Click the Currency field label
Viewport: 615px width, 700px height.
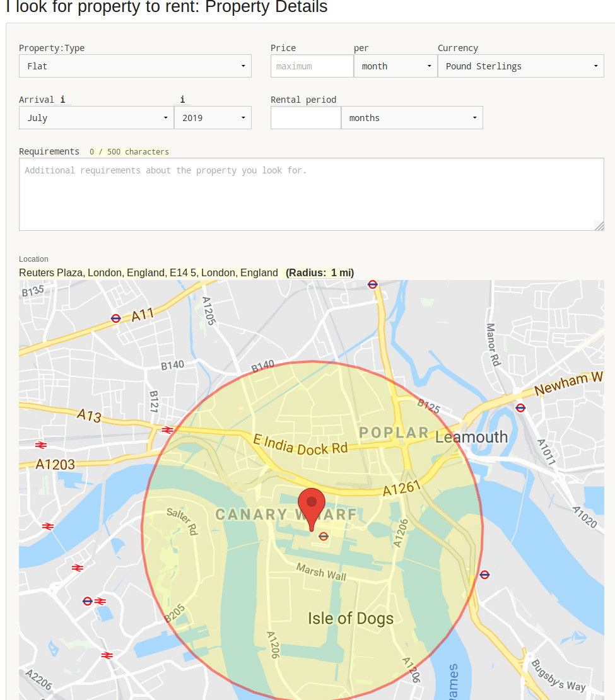458,48
